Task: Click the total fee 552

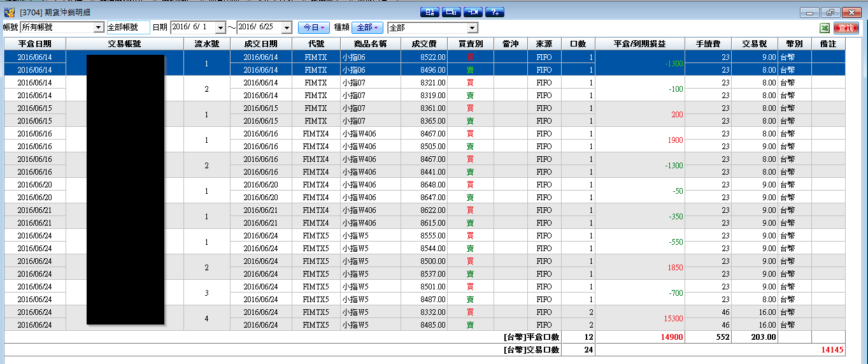Action: 722,337
